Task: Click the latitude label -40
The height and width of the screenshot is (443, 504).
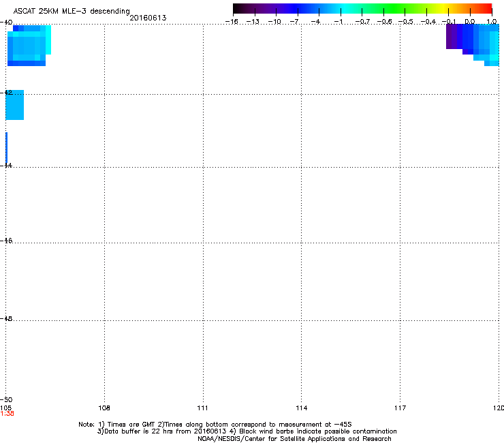Action: [x=6, y=22]
